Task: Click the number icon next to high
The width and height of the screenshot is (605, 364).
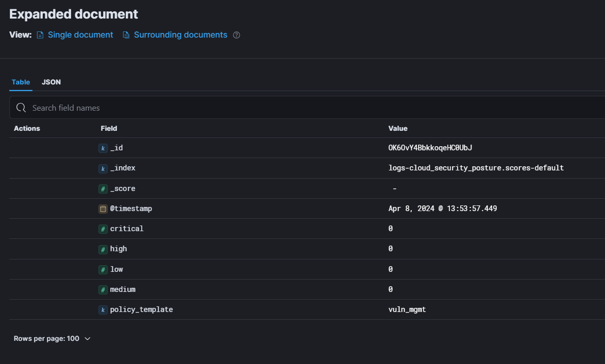Action: pyautogui.click(x=103, y=249)
